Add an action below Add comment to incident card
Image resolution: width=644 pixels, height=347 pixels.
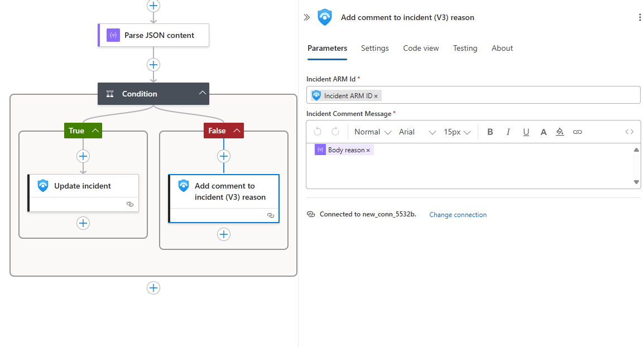click(x=223, y=234)
